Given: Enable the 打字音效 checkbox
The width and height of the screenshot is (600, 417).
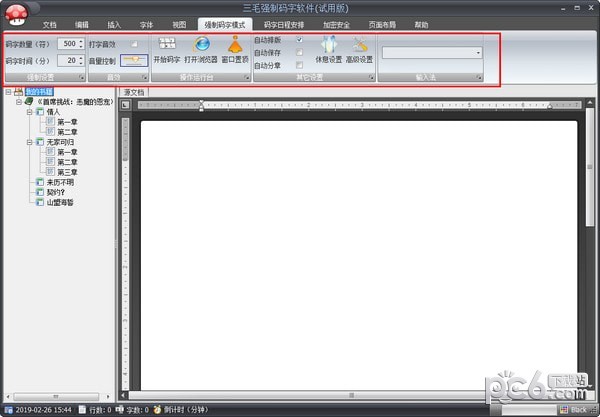Looking at the screenshot, I should [x=134, y=44].
